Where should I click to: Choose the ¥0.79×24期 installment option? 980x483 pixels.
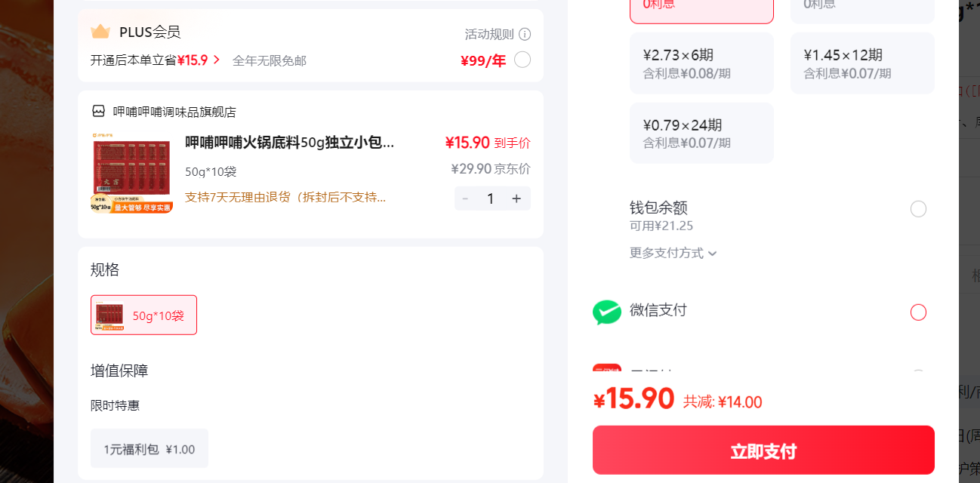pyautogui.click(x=701, y=133)
